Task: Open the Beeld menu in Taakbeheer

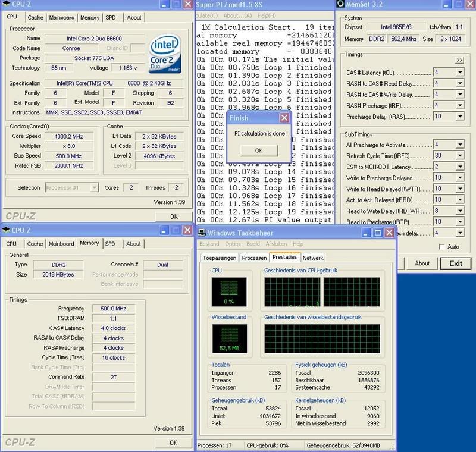Action: pos(253,244)
